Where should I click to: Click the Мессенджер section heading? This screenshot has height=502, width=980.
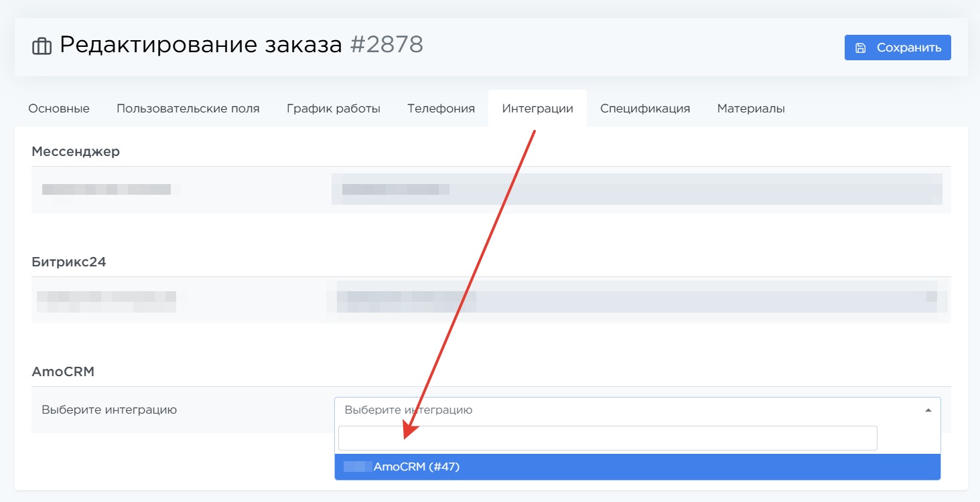76,151
